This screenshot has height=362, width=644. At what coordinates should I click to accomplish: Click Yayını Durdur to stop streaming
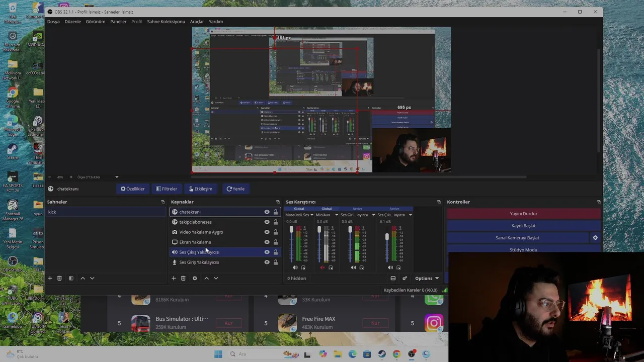point(523,214)
